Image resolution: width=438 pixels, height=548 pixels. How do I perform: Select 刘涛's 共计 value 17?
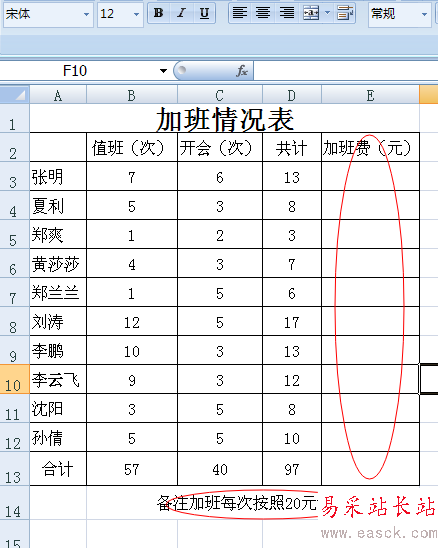coord(292,321)
